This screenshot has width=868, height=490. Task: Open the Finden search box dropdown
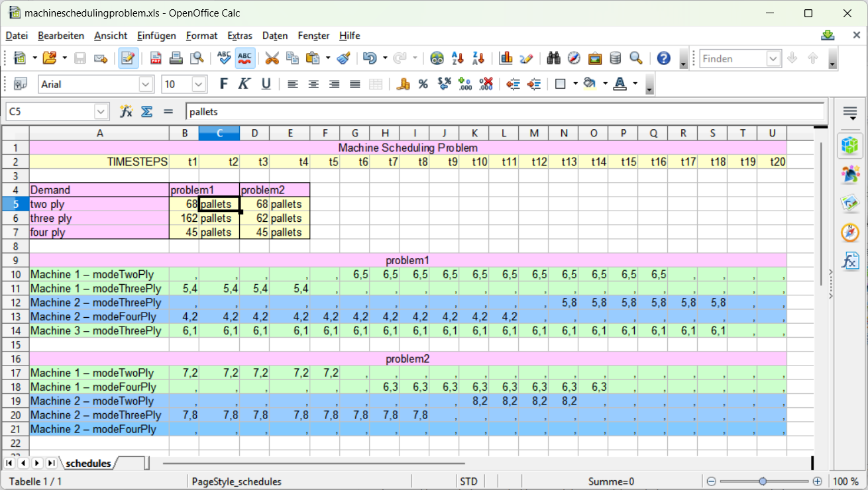click(x=774, y=58)
